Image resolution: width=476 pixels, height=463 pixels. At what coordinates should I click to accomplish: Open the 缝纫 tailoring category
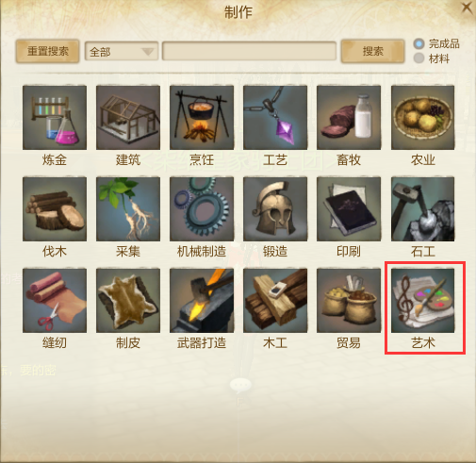point(55,301)
